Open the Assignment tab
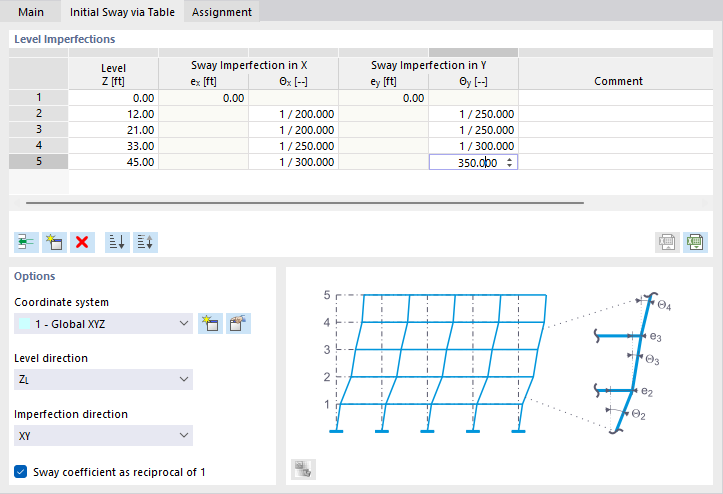This screenshot has width=723, height=494. point(222,12)
